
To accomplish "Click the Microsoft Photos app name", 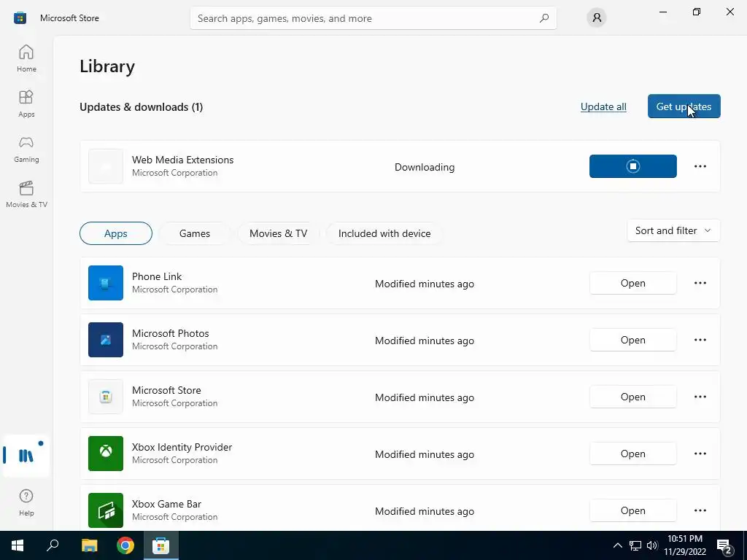I will tap(170, 333).
